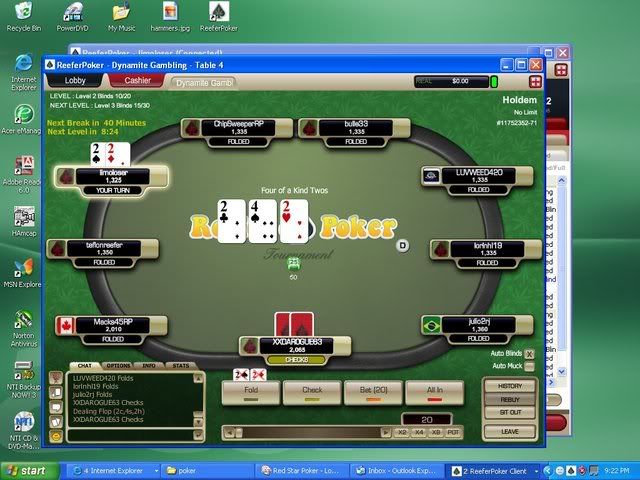This screenshot has height=480, width=640.
Task: Click in the chat message input box
Action: 131,436
